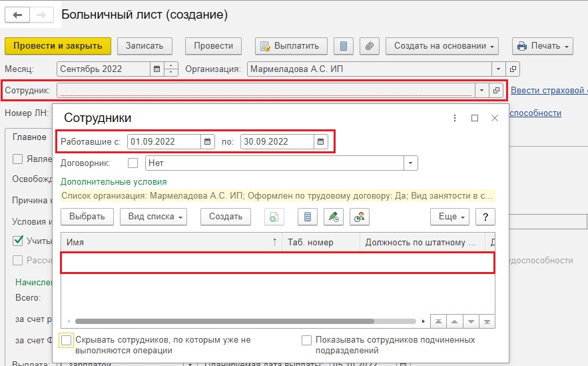Click the list report icon in Сотрудники toolbar
588x366 pixels.
click(308, 217)
